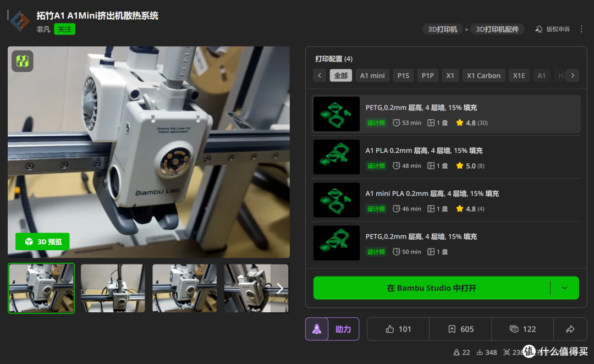594x364 pixels.
Task: Open the A1 PLA 0.2mm profile
Action: (x=446, y=157)
